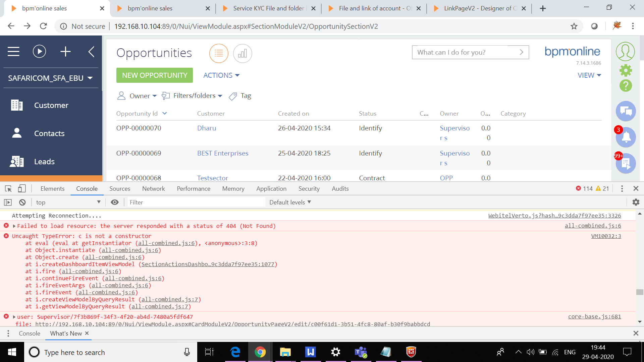
Task: Reload the browser page
Action: 43,26
